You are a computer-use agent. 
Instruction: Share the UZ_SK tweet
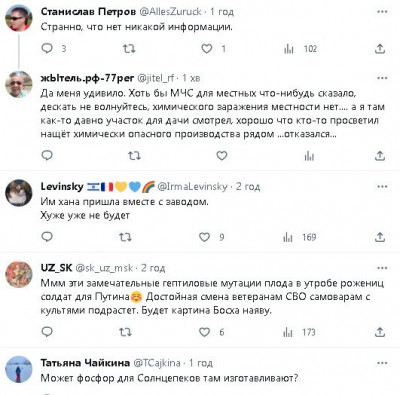(x=380, y=332)
